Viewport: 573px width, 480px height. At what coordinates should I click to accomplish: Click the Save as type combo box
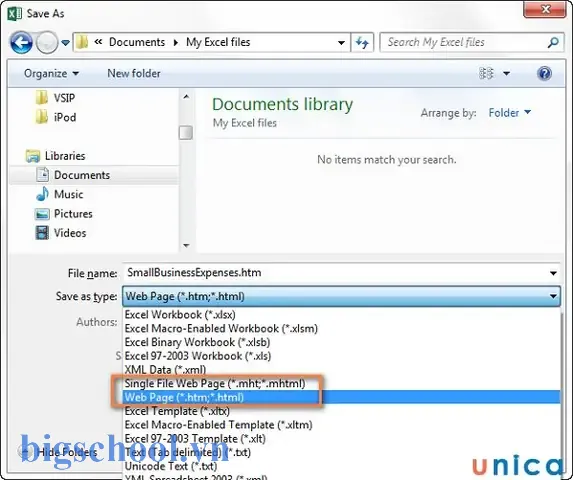pos(341,296)
